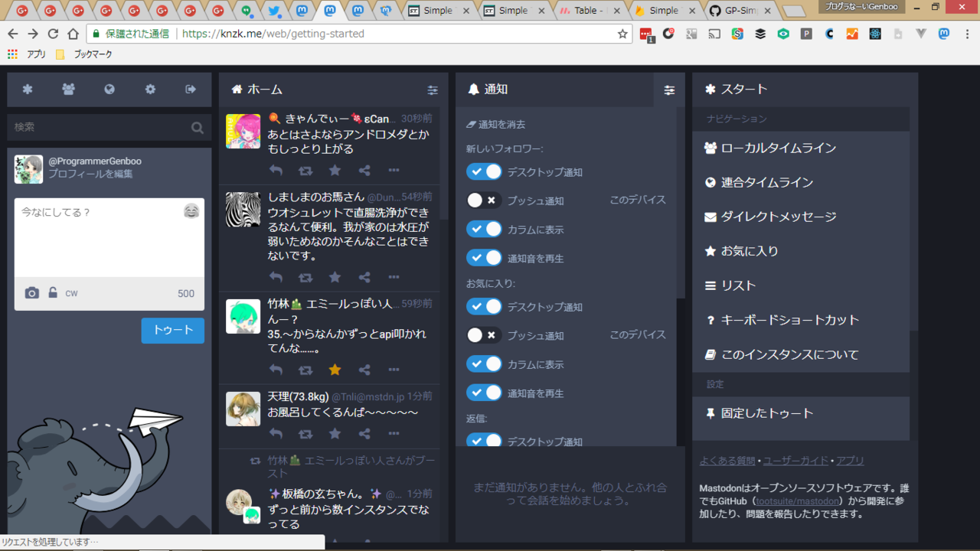Open preferences via the gear icon
This screenshot has width=980, height=551.
coord(150,90)
